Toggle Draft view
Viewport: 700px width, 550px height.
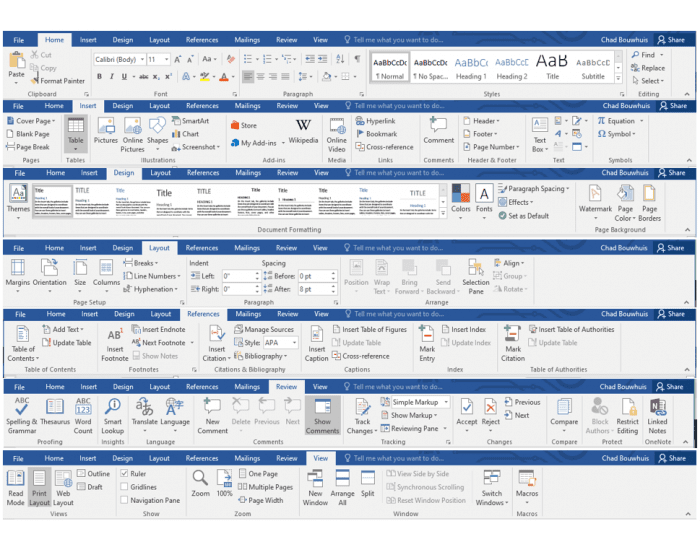90,487
